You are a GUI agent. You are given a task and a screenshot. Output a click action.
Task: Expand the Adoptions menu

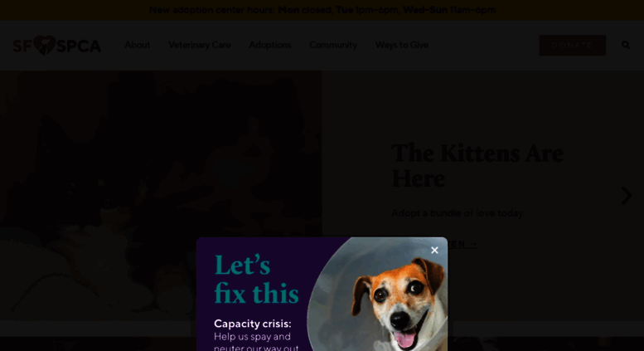point(270,45)
